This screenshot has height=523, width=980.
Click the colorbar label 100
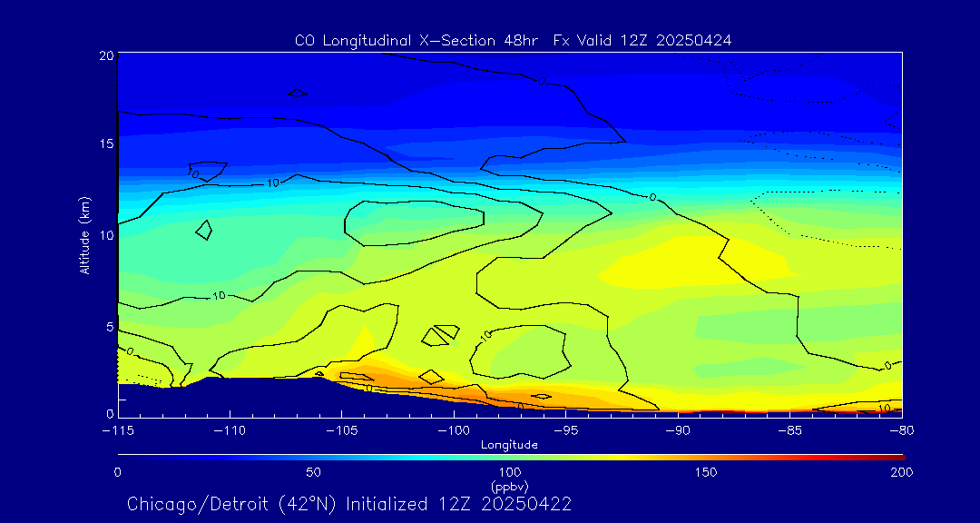point(510,472)
